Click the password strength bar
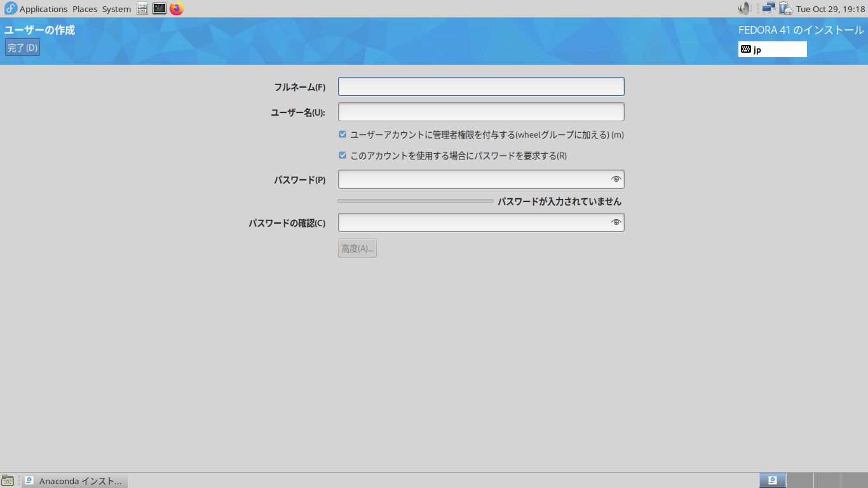The width and height of the screenshot is (868, 488). point(416,201)
